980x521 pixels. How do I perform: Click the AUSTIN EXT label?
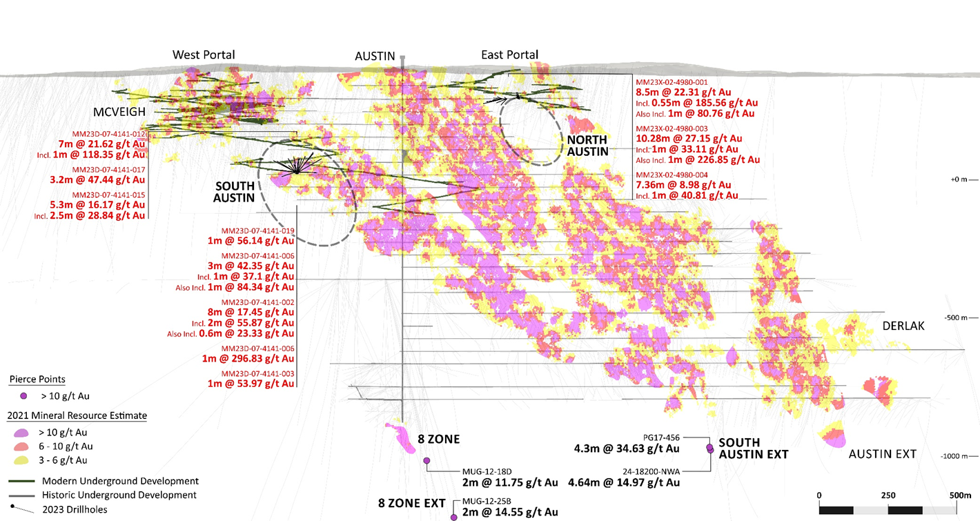click(x=882, y=454)
